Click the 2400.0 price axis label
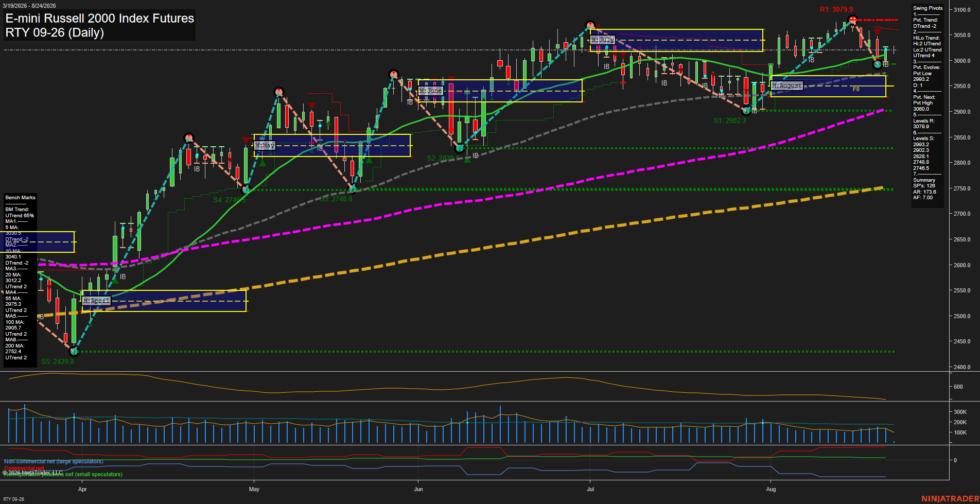The image size is (980, 504). click(x=962, y=367)
